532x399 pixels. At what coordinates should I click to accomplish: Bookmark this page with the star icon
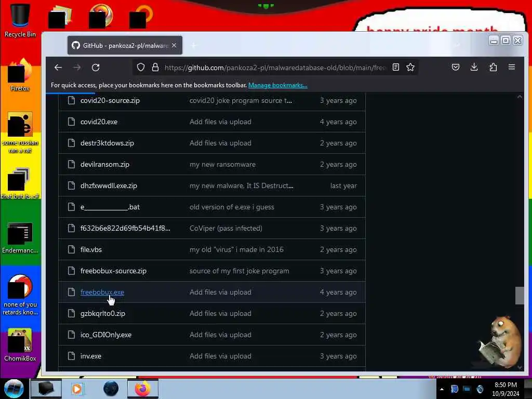[410, 67]
